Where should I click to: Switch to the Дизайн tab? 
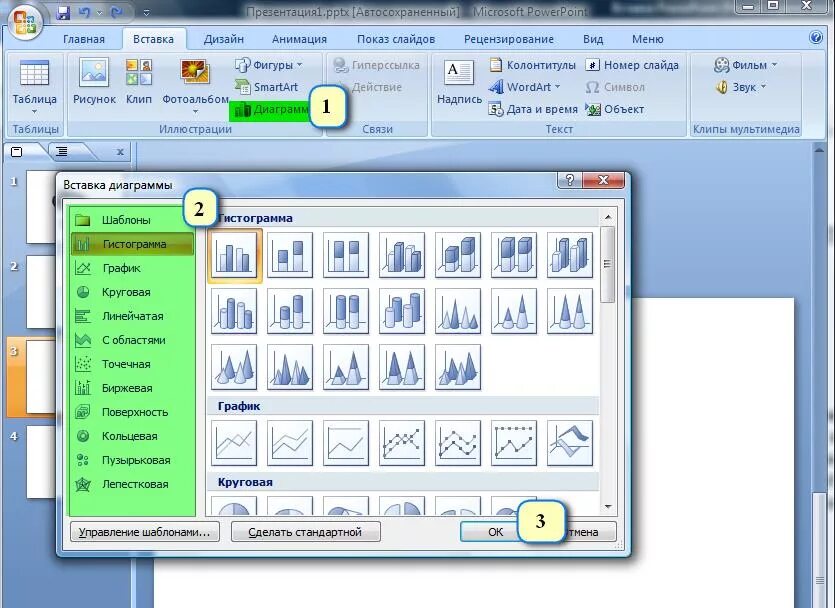pyautogui.click(x=222, y=38)
